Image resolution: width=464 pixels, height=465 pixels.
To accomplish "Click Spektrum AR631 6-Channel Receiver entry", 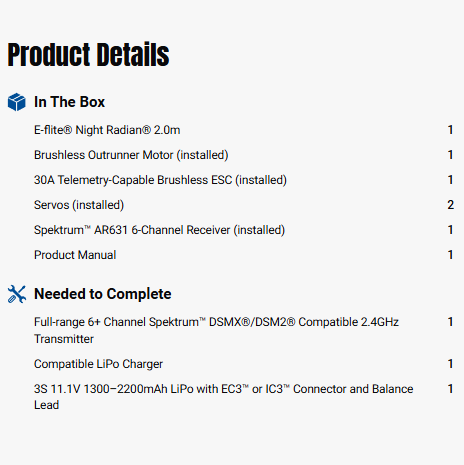I will [x=159, y=230].
